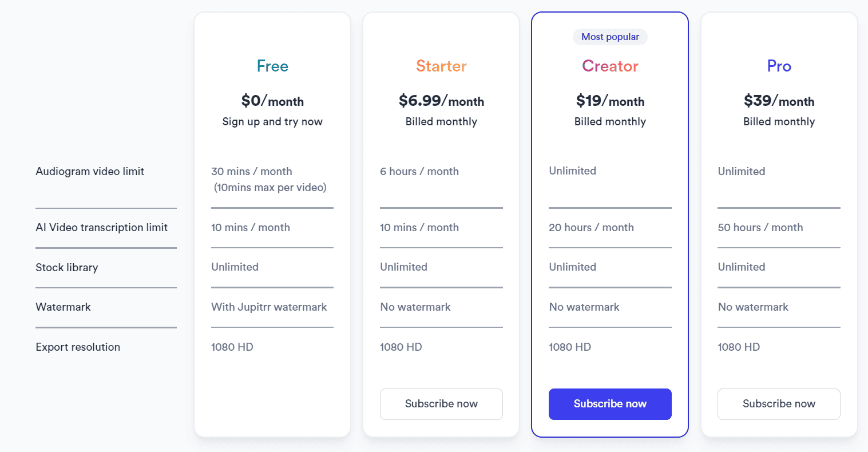868x452 pixels.
Task: Select the AI Video transcription limit label
Action: (x=102, y=227)
